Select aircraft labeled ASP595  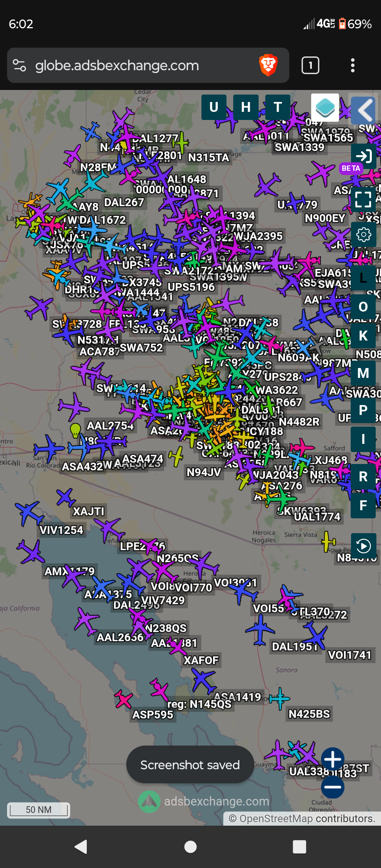click(124, 699)
